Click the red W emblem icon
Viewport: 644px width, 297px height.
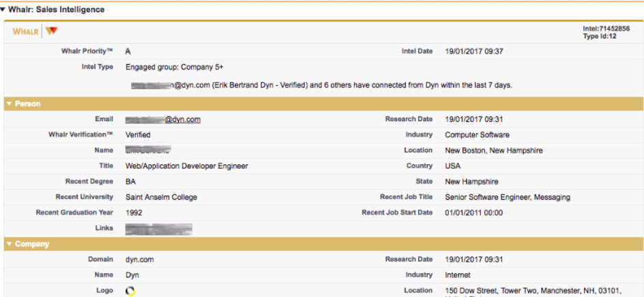point(52,31)
